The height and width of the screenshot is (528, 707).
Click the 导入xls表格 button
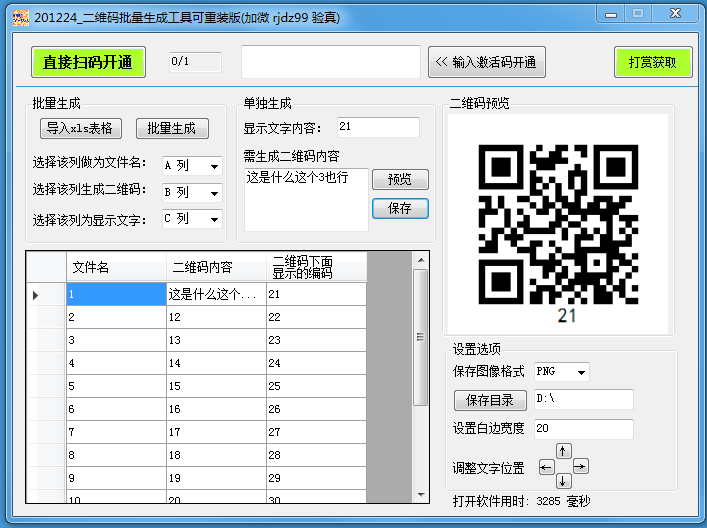tap(81, 129)
